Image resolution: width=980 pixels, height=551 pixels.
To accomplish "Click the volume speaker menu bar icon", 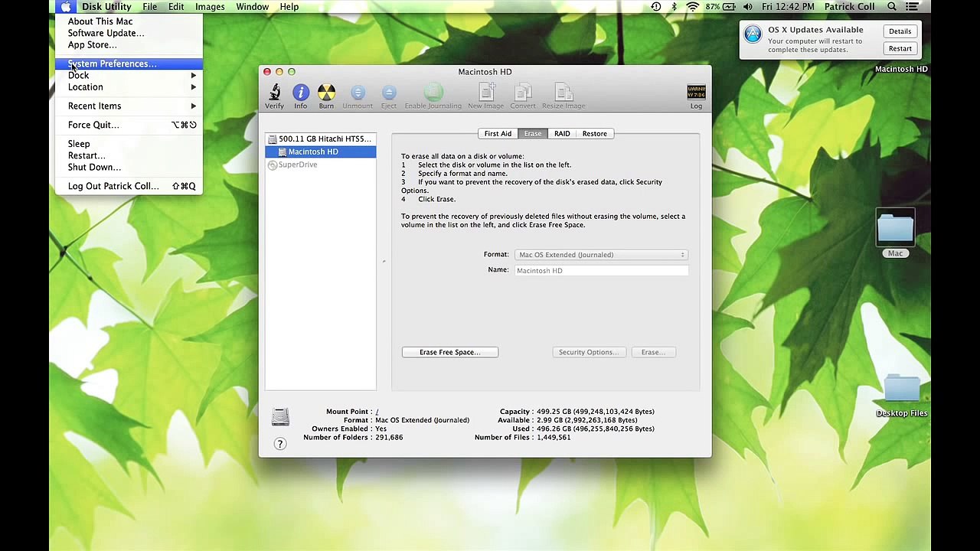I will [x=748, y=7].
